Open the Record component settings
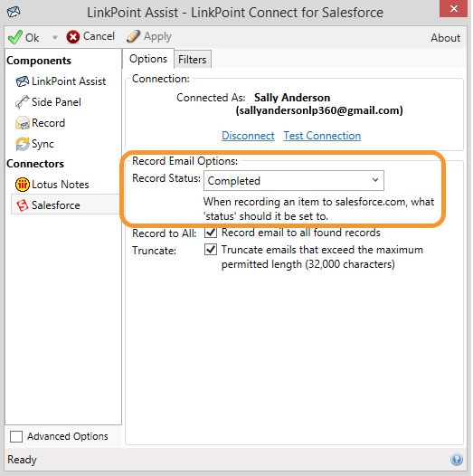This screenshot has height=476, width=473. tap(41, 123)
